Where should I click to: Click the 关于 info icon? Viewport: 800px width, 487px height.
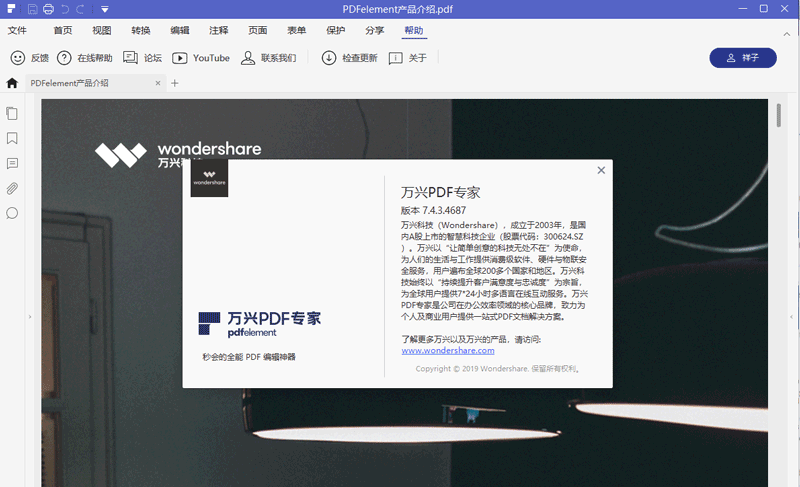[395, 58]
